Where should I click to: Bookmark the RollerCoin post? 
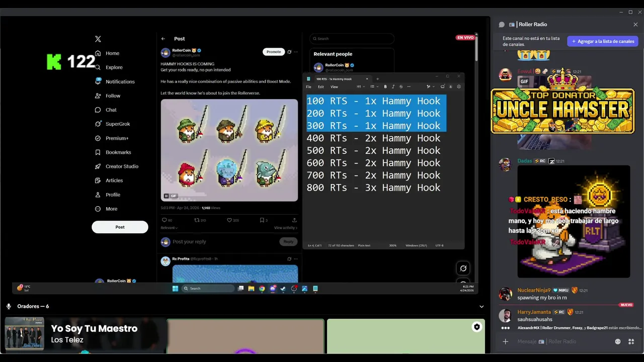pyautogui.click(x=262, y=220)
